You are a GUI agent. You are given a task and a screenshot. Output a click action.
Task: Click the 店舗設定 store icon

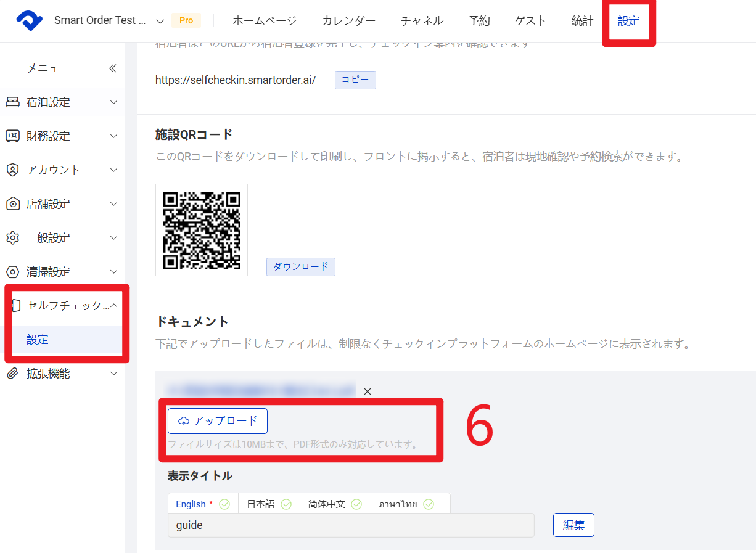12,204
